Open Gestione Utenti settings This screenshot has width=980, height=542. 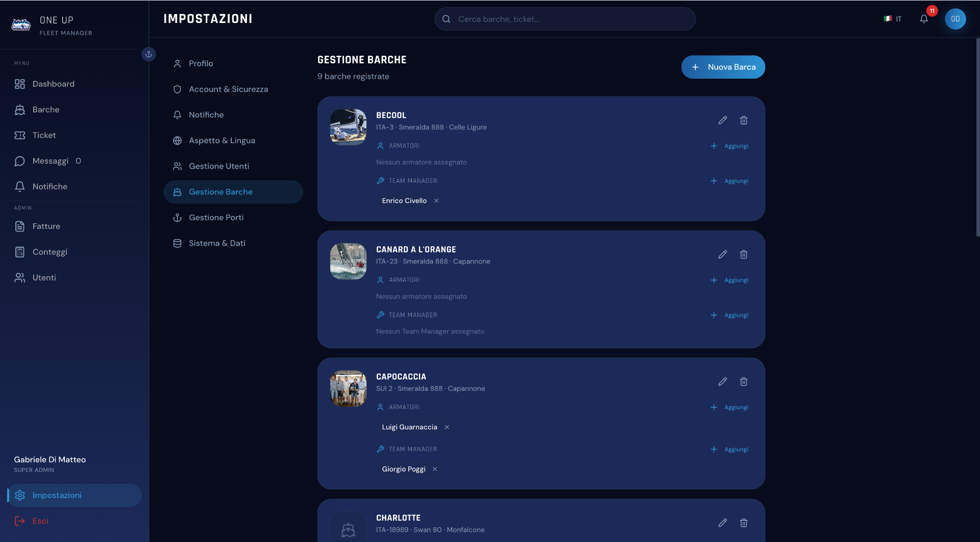233,166
